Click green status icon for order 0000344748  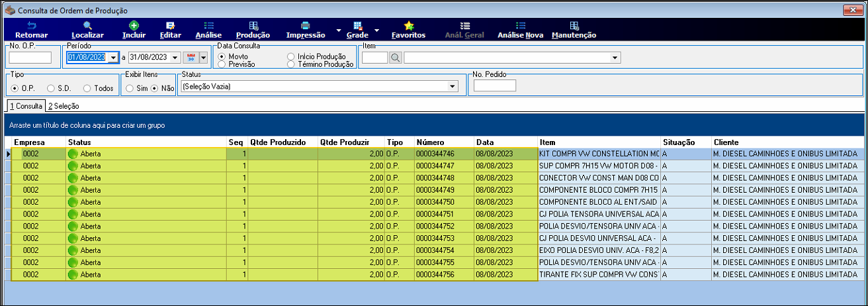[73, 178]
